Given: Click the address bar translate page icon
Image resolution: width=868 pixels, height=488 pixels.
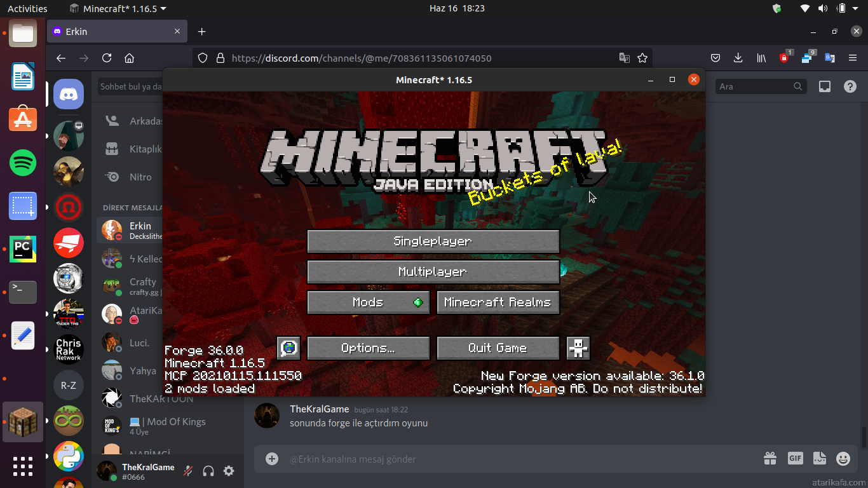Looking at the screenshot, I should [x=625, y=58].
